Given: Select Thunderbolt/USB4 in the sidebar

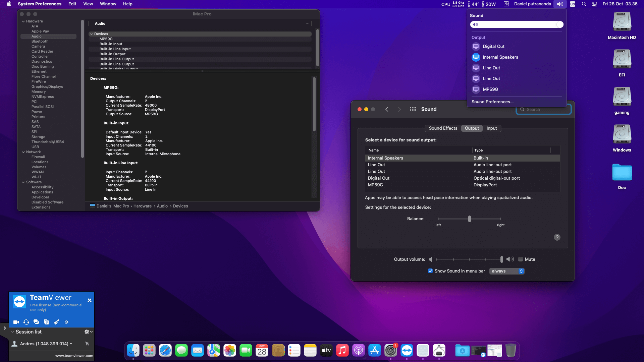Looking at the screenshot, I should tap(48, 142).
